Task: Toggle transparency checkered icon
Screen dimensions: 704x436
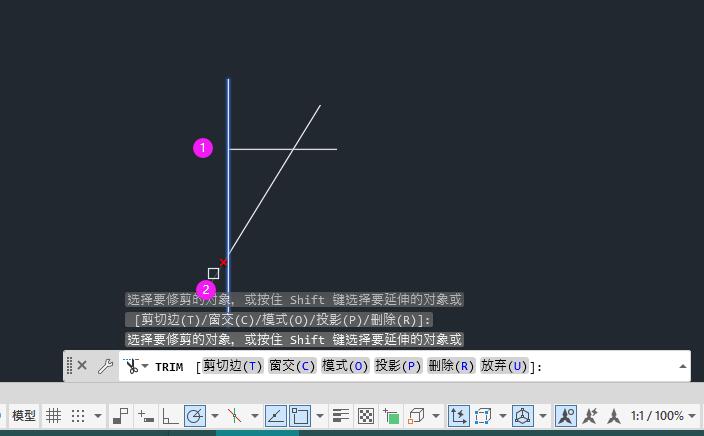Action: pos(366,416)
